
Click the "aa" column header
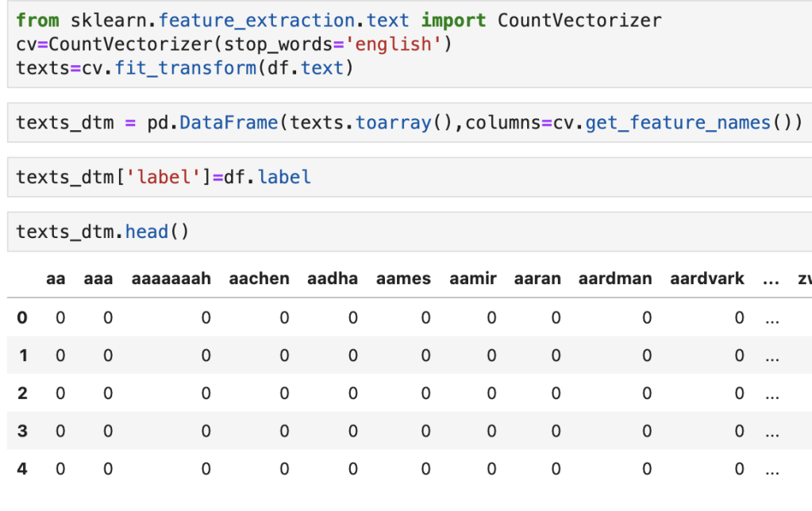point(56,279)
